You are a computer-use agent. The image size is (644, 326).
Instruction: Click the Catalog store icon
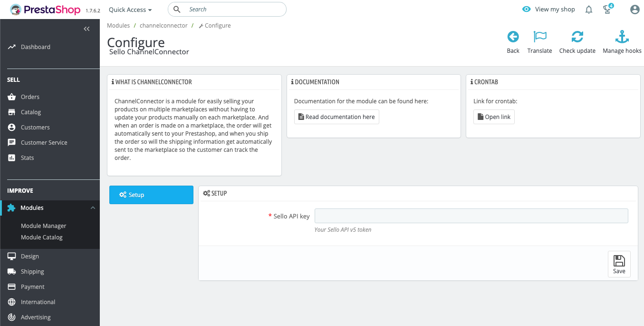[11, 112]
